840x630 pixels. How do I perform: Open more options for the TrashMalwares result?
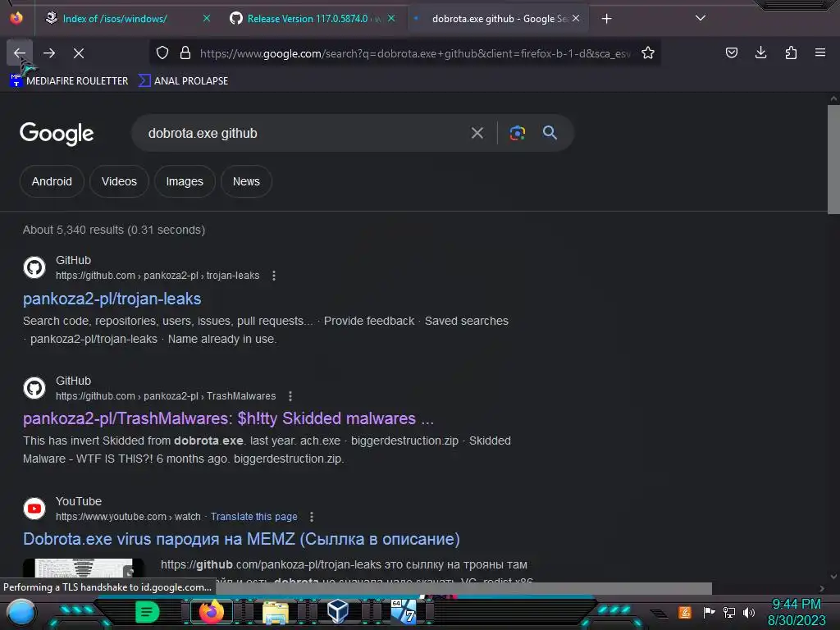pos(290,396)
